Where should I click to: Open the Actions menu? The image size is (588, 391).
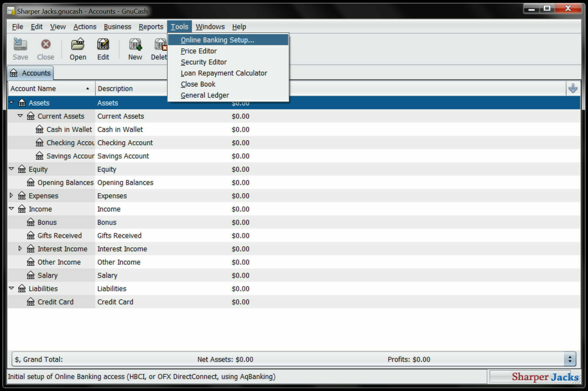[x=85, y=27]
